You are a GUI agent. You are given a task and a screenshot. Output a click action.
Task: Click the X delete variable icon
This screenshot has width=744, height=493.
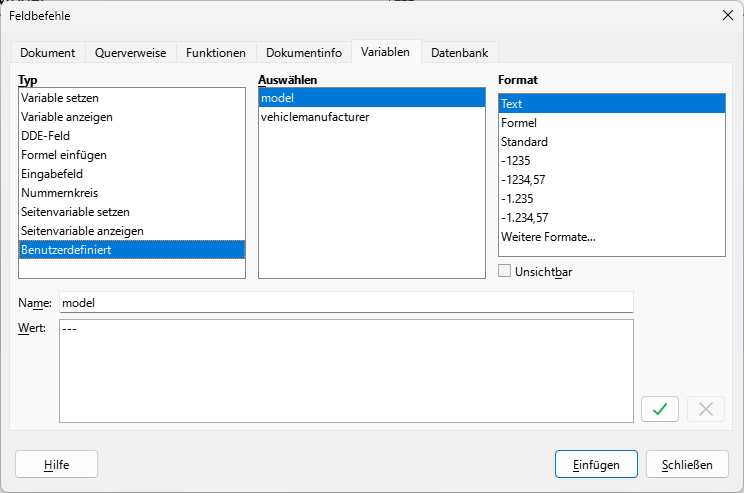(705, 408)
